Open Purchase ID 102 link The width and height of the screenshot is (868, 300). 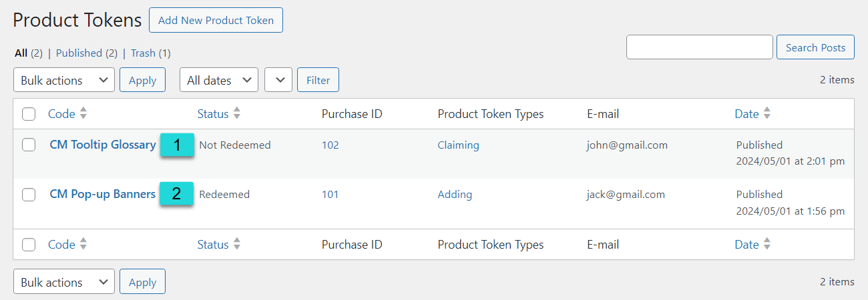330,145
